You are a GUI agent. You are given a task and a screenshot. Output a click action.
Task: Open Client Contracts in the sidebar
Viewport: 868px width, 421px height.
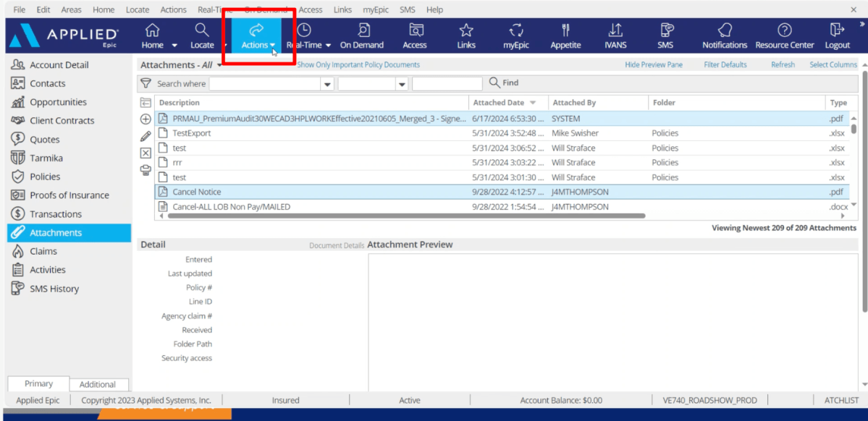pos(62,121)
